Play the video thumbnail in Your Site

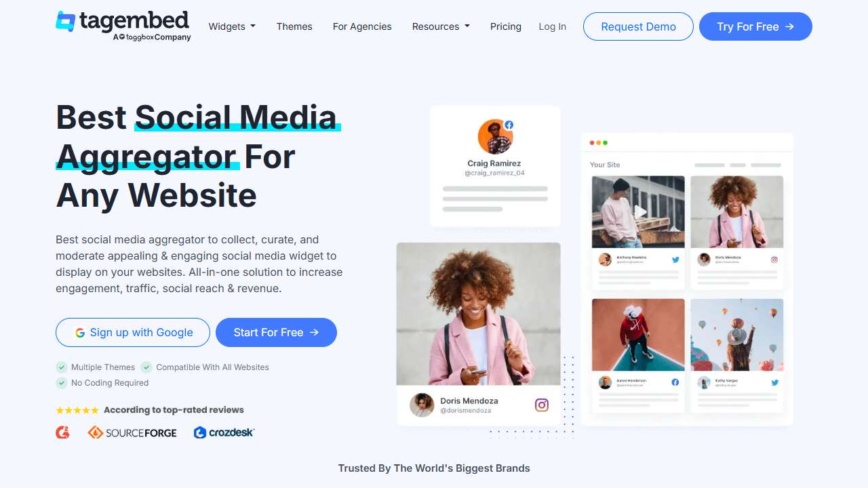(639, 211)
